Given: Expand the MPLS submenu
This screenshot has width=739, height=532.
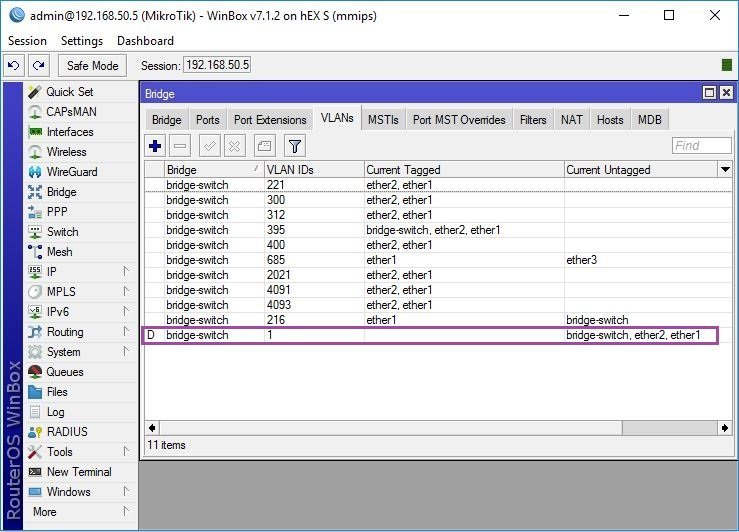Looking at the screenshot, I should [126, 292].
